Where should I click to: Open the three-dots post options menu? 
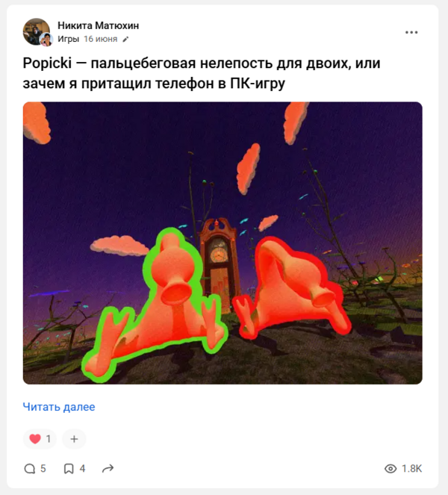pos(411,32)
